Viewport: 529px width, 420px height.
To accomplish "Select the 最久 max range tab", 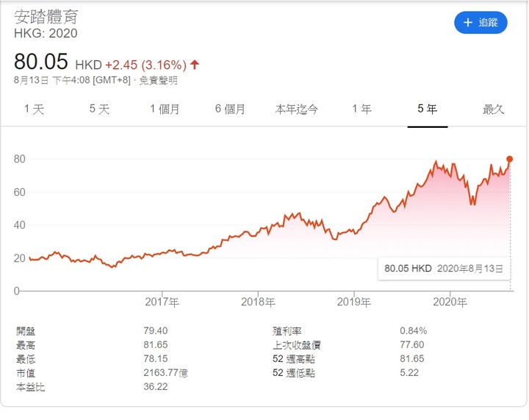I will (x=493, y=109).
